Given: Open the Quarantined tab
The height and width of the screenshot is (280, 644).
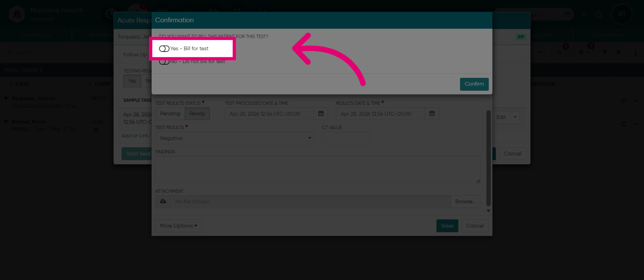Looking at the screenshot, I should tap(608, 35).
